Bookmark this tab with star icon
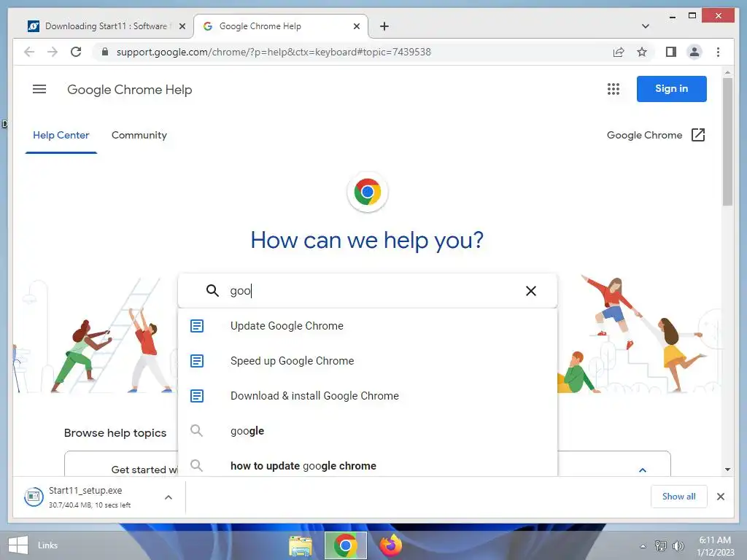 (642, 52)
